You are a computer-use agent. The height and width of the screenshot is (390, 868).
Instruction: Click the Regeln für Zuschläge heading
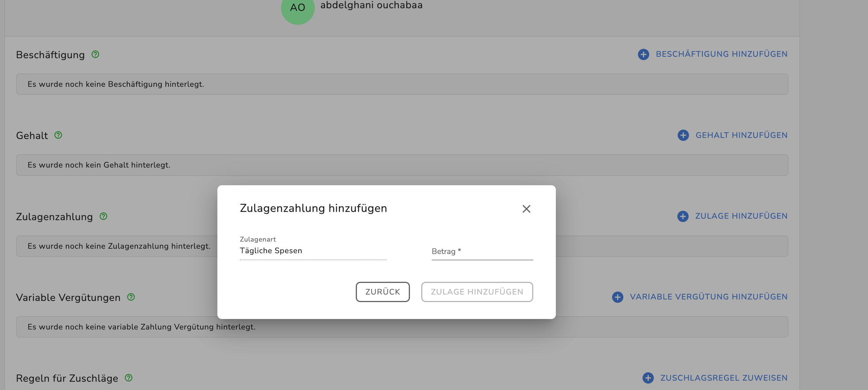click(67, 378)
